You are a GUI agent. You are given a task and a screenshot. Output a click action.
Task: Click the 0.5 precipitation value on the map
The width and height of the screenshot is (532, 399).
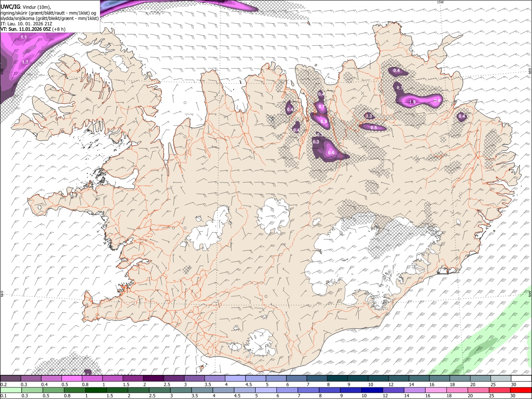[x=374, y=128]
